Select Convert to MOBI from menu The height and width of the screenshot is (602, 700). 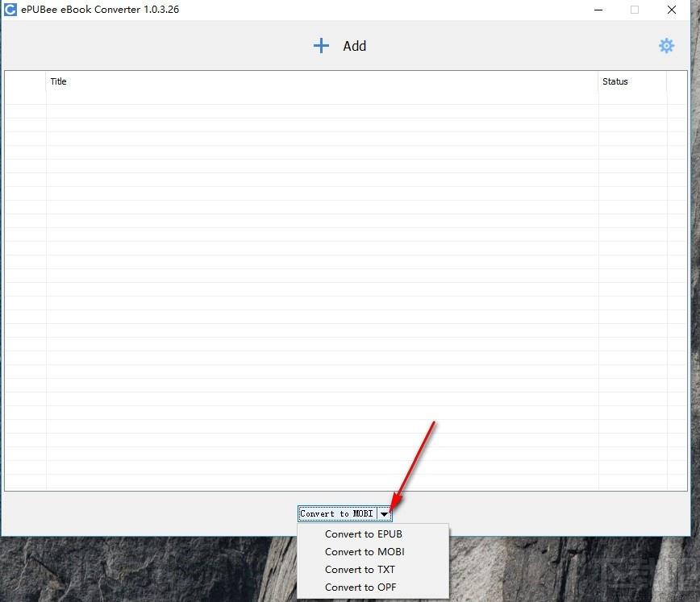pos(373,552)
